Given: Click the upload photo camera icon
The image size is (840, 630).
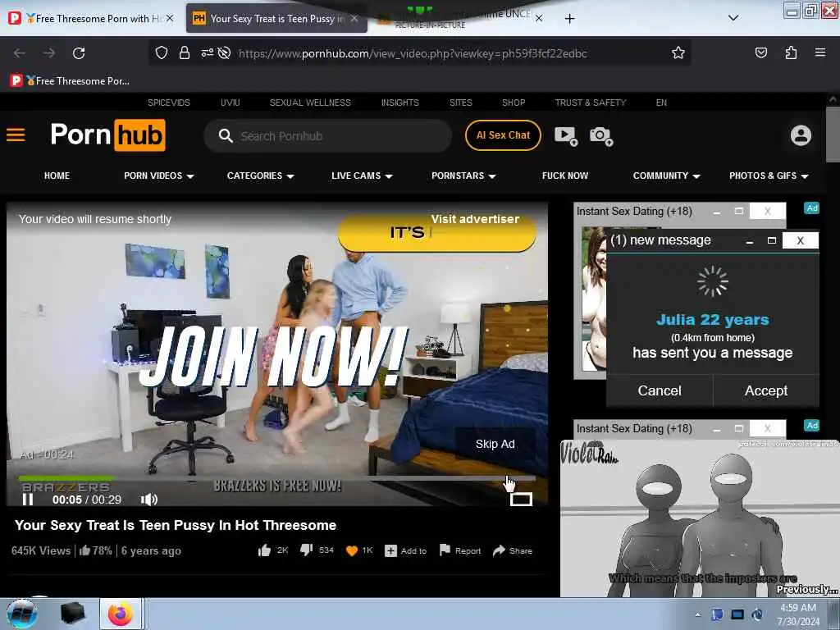Looking at the screenshot, I should (600, 135).
